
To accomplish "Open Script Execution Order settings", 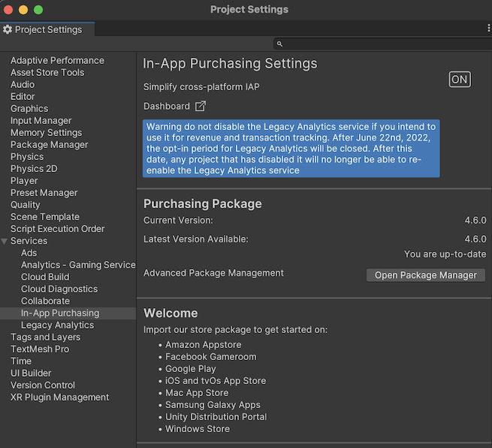I will click(57, 229).
